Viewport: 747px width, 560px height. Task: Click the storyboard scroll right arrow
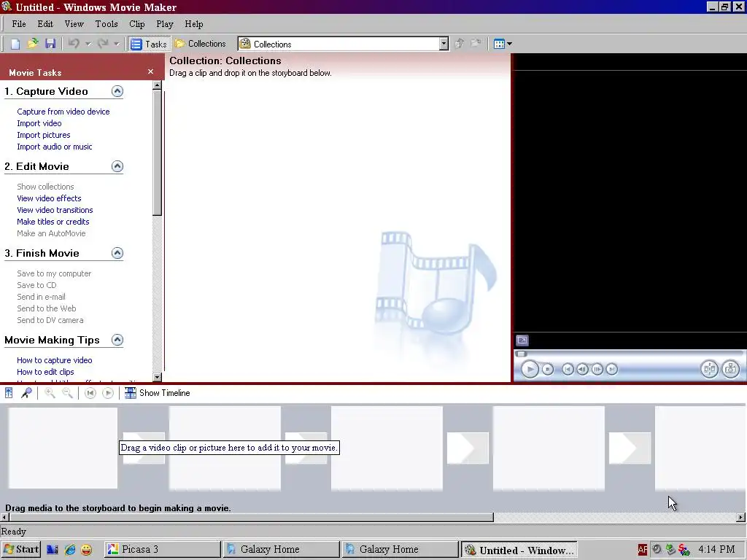coord(741,517)
